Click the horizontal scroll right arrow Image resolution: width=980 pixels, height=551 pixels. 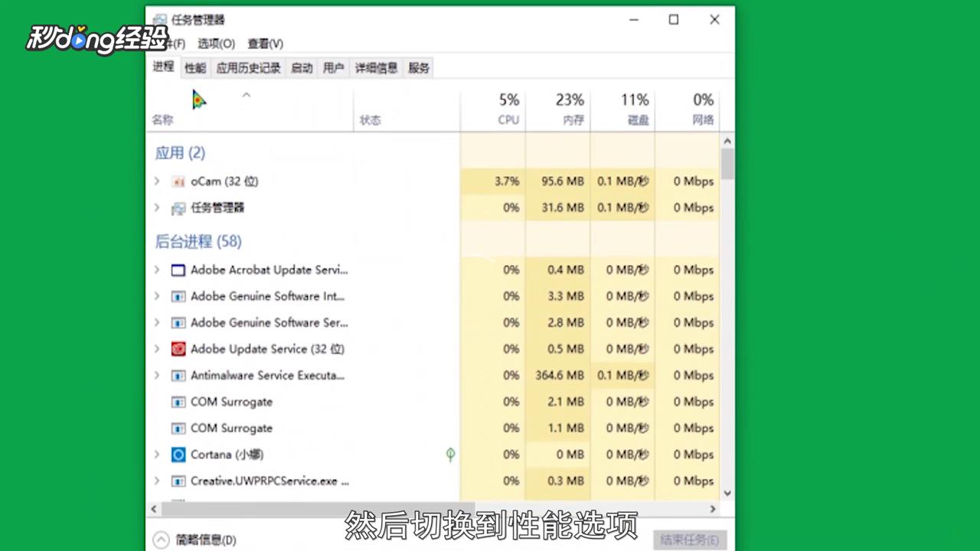713,508
